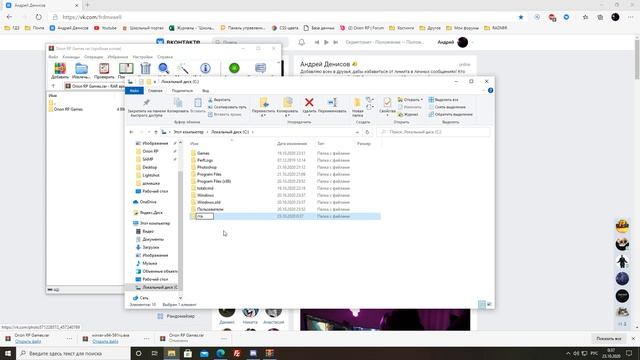Click the Explorer search box

pos(433,132)
